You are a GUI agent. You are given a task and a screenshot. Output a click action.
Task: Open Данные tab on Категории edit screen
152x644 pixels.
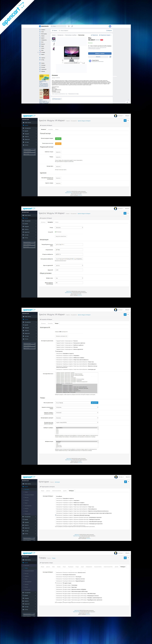(48, 491)
